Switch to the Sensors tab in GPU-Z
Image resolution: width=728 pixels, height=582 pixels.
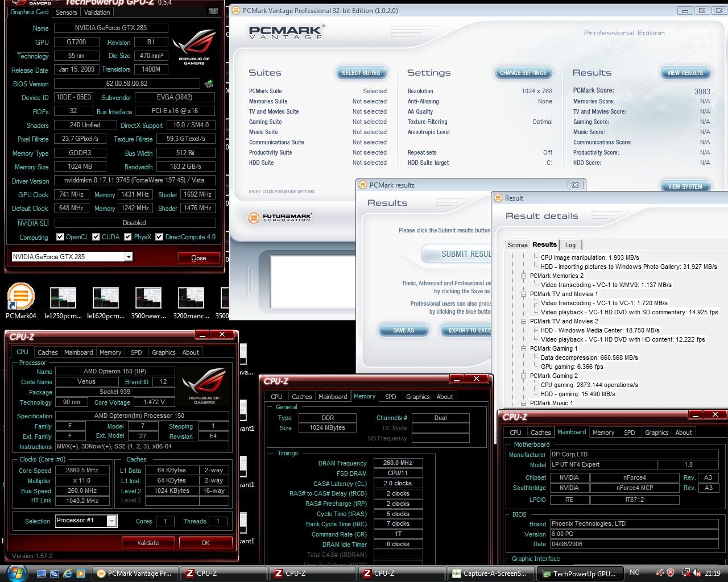[x=66, y=12]
